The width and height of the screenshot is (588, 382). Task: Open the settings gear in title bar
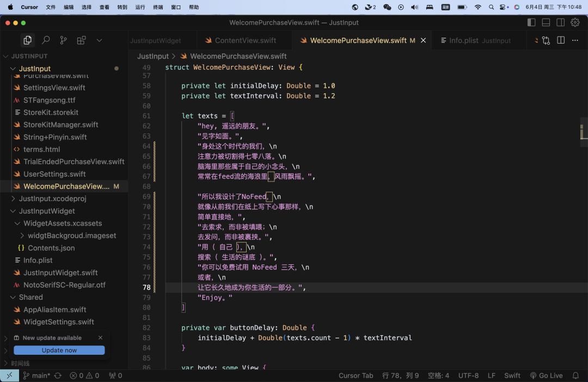click(x=575, y=22)
